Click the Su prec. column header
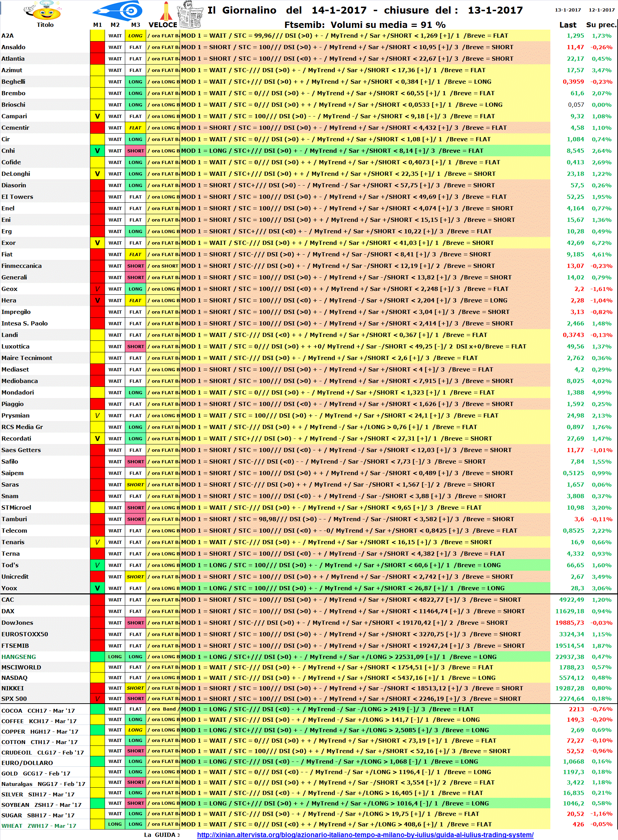The height and width of the screenshot is (840, 618). point(601,25)
